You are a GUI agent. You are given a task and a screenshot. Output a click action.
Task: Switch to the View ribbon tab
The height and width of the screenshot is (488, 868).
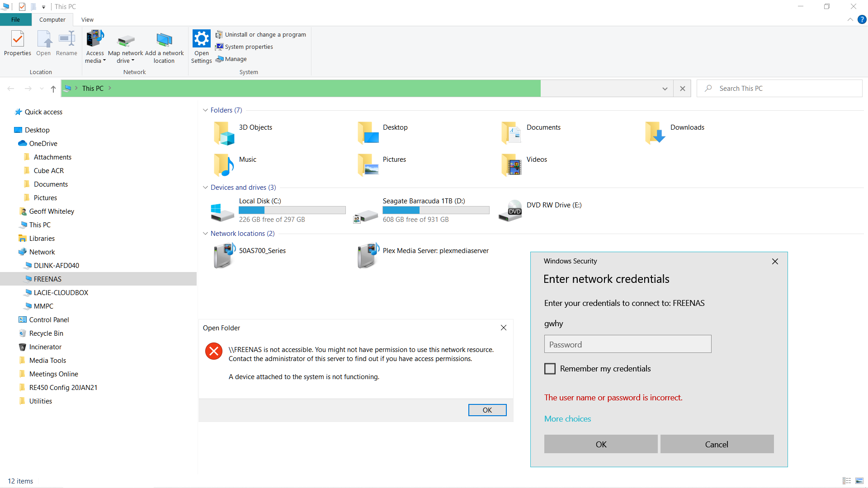tap(87, 19)
